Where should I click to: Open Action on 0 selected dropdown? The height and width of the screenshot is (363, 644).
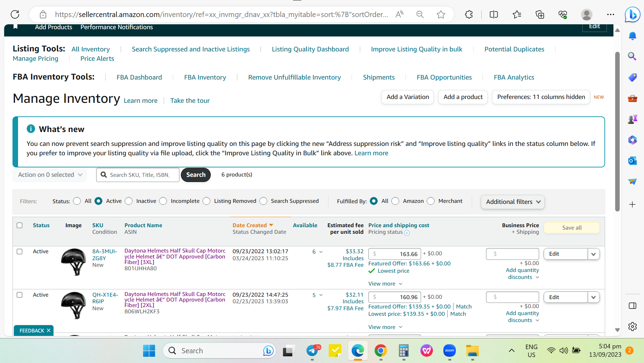50,175
